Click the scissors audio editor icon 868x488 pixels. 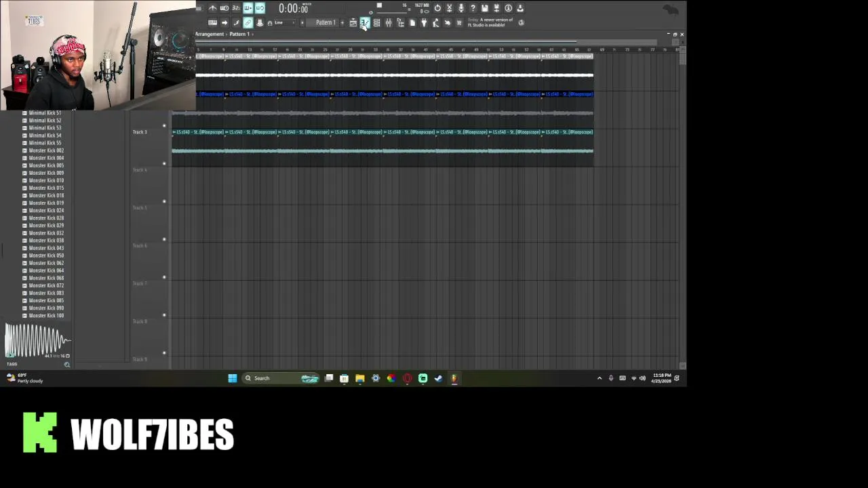[449, 8]
